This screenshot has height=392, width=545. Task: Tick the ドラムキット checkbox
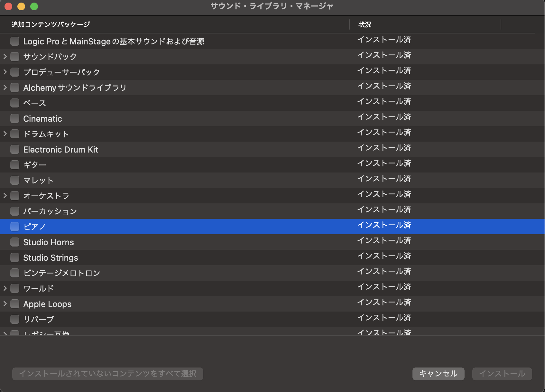point(15,134)
